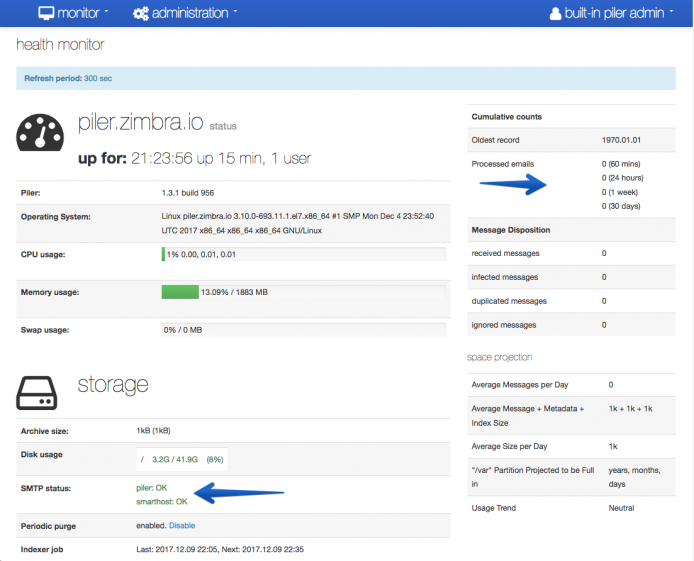Click the 'piler: OK' SMTP status
Viewport: 694px width, 561px height.
tap(151, 488)
